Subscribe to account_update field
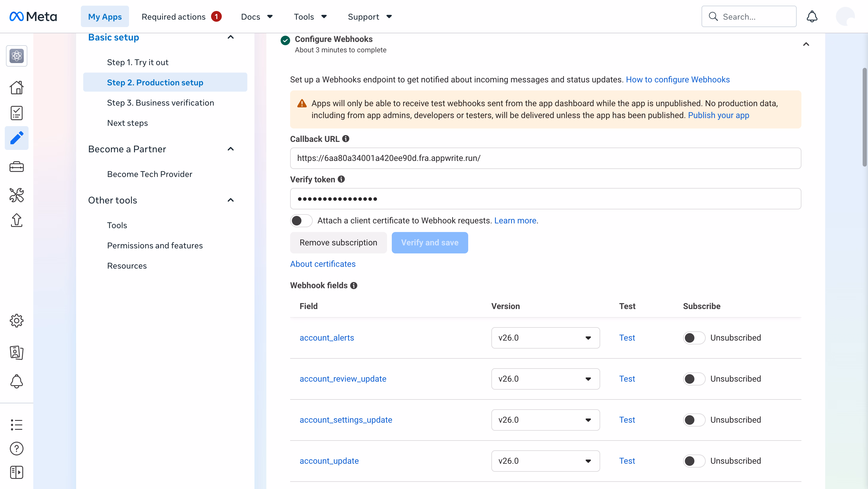868x489 pixels. click(x=694, y=461)
